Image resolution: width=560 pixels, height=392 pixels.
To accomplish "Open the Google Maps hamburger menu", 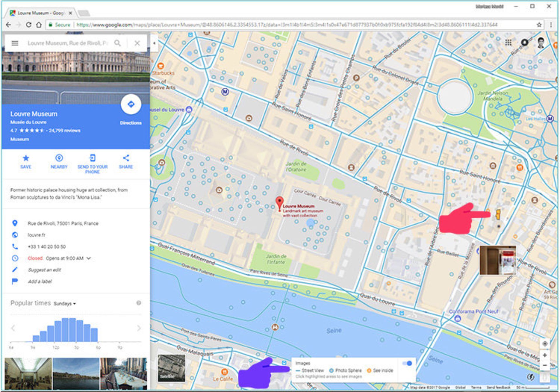I will (x=15, y=43).
